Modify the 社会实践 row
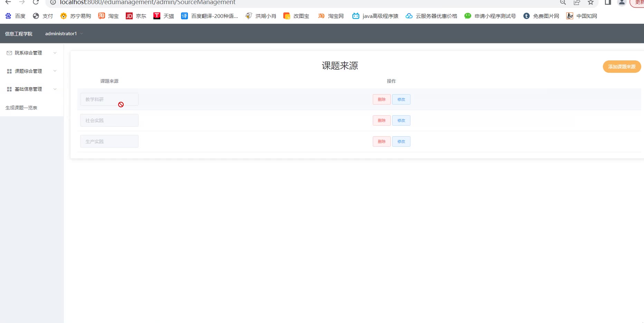 pos(401,120)
